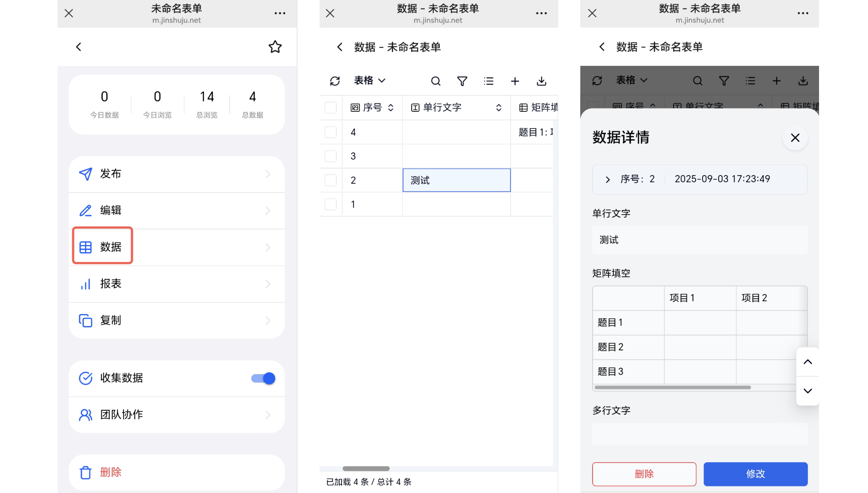Open the 表格 view dropdown in middle panel
The image size is (868, 493).
coord(369,80)
